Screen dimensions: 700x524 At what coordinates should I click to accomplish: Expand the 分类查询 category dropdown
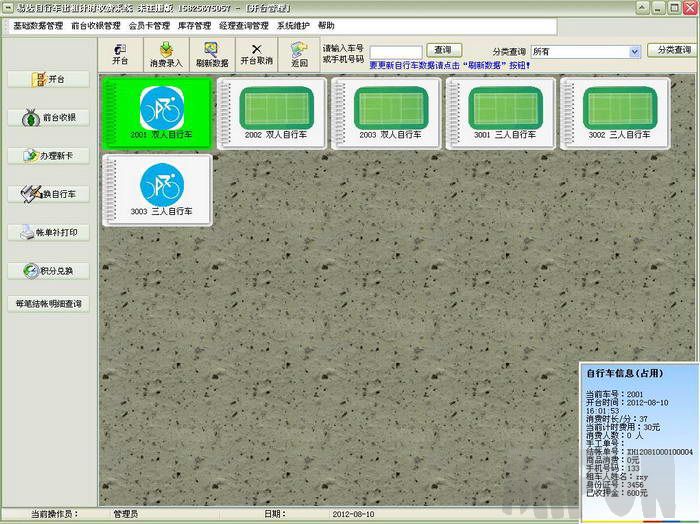click(x=635, y=51)
